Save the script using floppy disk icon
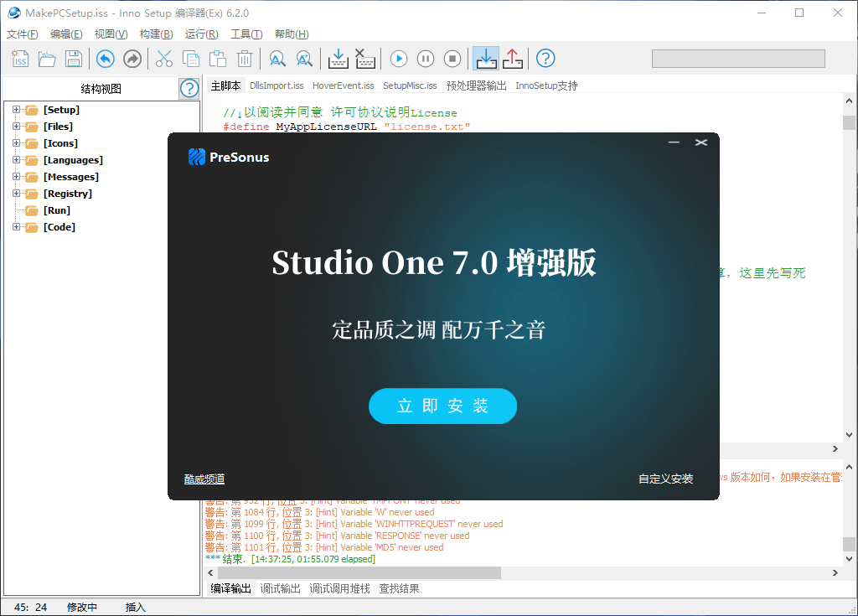Viewport: 858px width, 616px height. [74, 59]
